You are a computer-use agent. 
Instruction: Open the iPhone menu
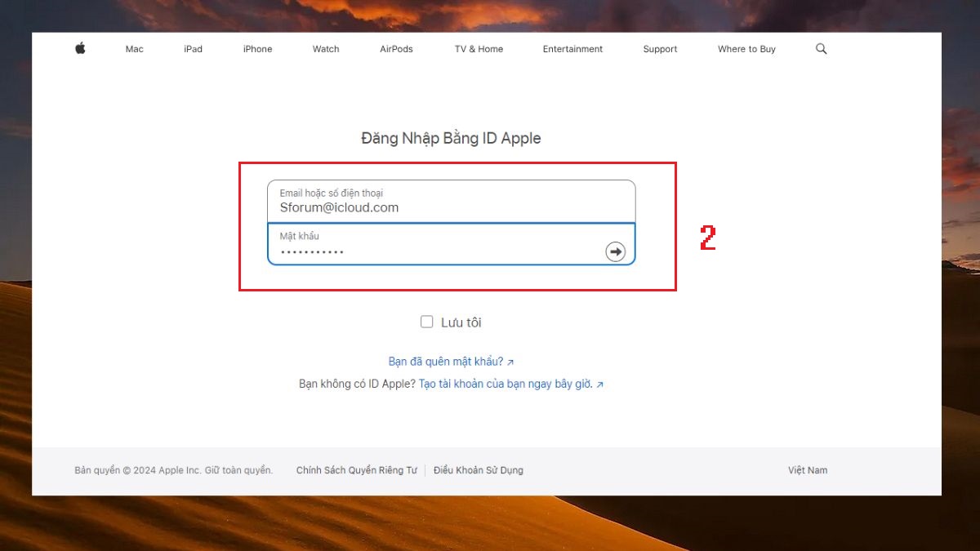click(x=257, y=49)
